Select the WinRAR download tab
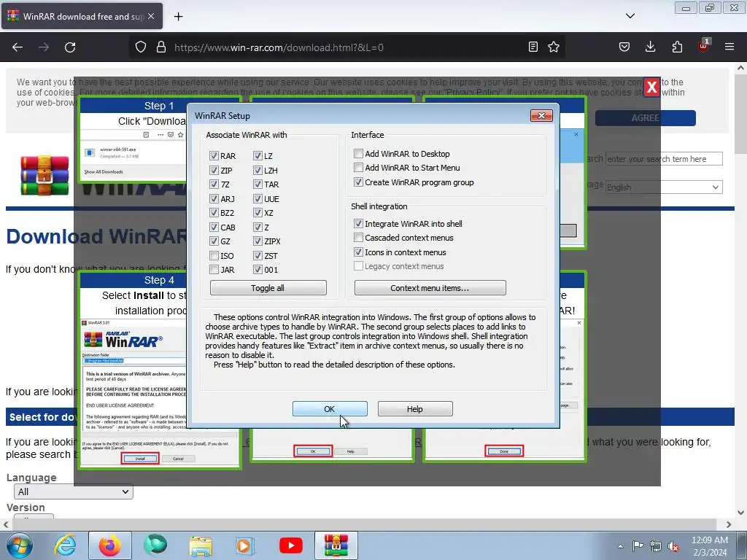 [82, 16]
